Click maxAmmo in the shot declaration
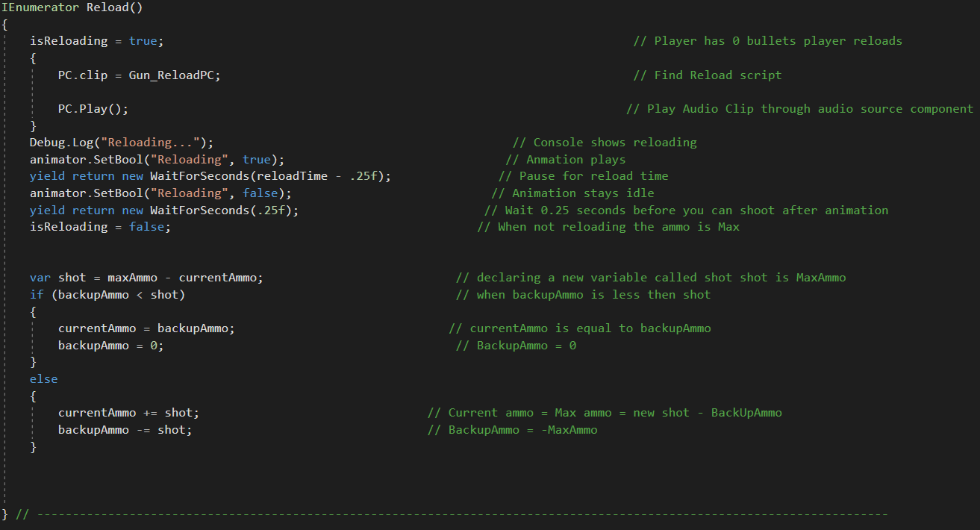The width and height of the screenshot is (980, 530). coord(132,278)
